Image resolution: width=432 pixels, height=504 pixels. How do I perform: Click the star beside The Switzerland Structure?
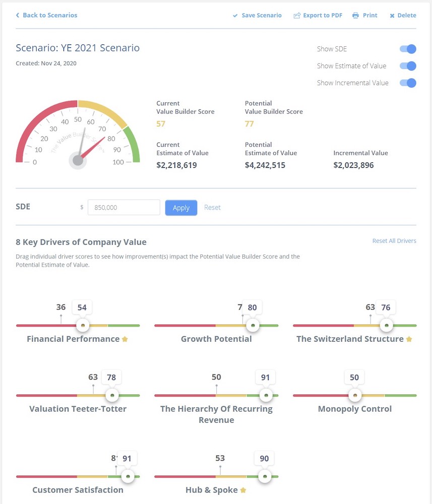[x=409, y=339]
